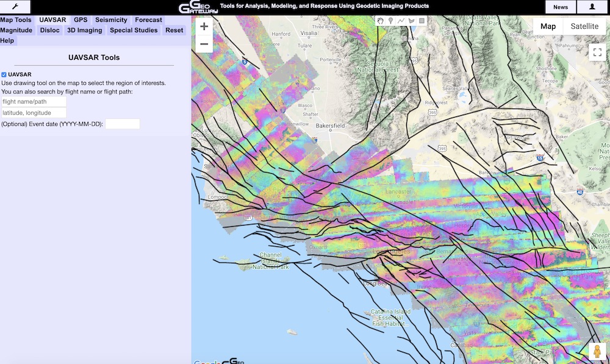Click the latitude, longitude input field
The width and height of the screenshot is (610, 364).
pyautogui.click(x=34, y=113)
